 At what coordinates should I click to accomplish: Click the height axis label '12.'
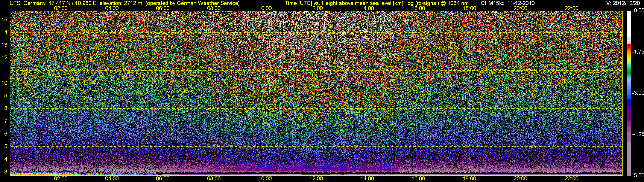pyautogui.click(x=5, y=58)
